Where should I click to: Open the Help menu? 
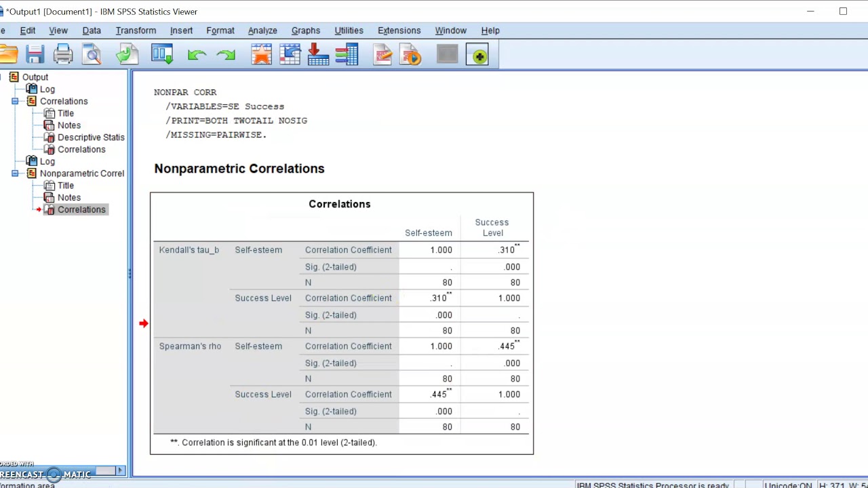(x=490, y=30)
